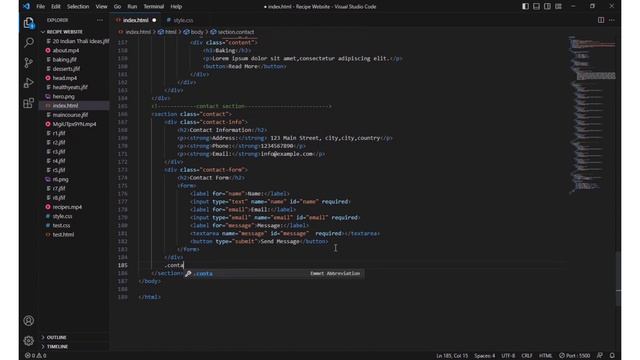Image resolution: width=640 pixels, height=360 pixels.
Task: Select index.html in explorer tree
Action: tap(65, 106)
